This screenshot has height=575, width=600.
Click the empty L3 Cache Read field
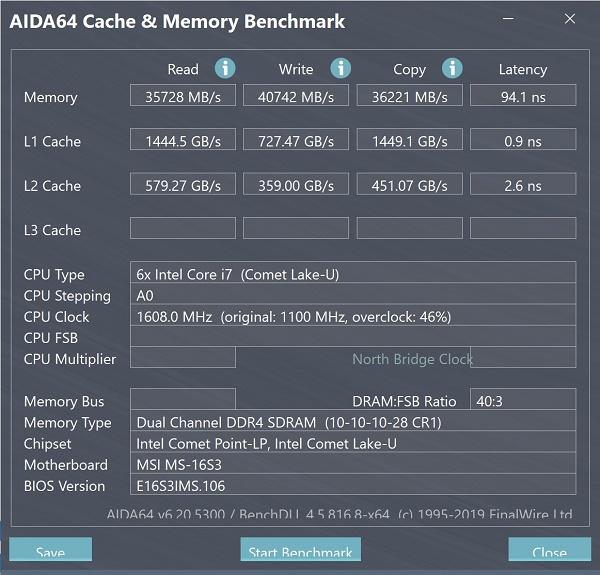point(183,228)
